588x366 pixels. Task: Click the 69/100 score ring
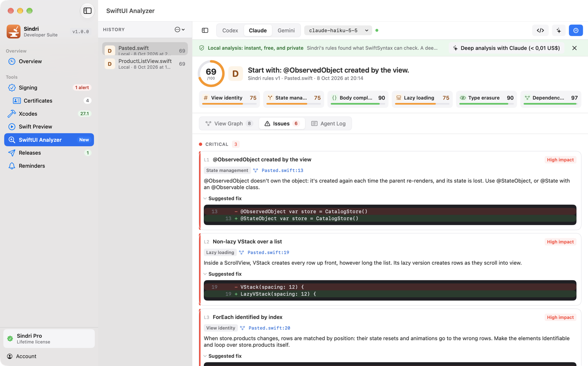[x=211, y=74]
